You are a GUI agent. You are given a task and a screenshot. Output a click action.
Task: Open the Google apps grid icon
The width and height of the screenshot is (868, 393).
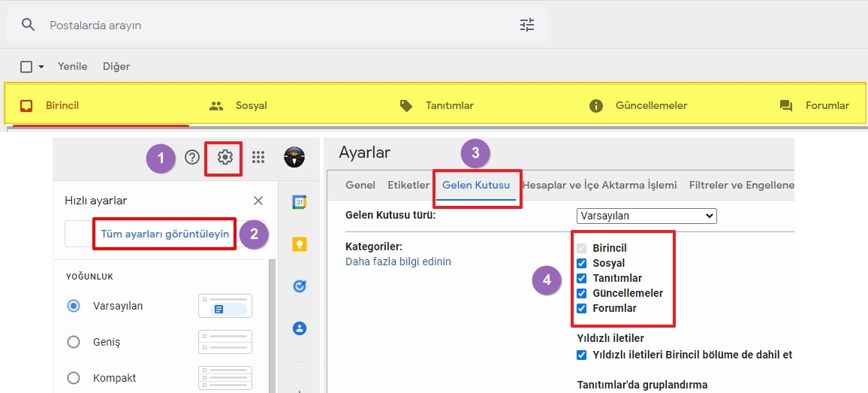click(x=258, y=157)
